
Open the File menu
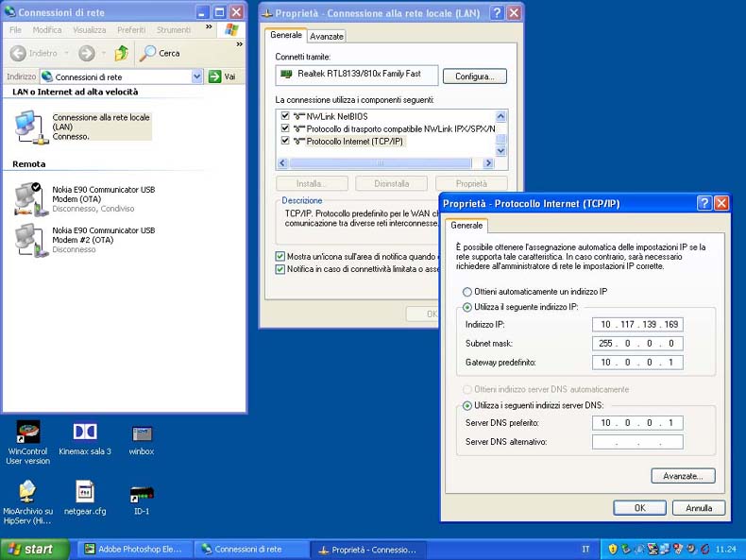[15, 29]
